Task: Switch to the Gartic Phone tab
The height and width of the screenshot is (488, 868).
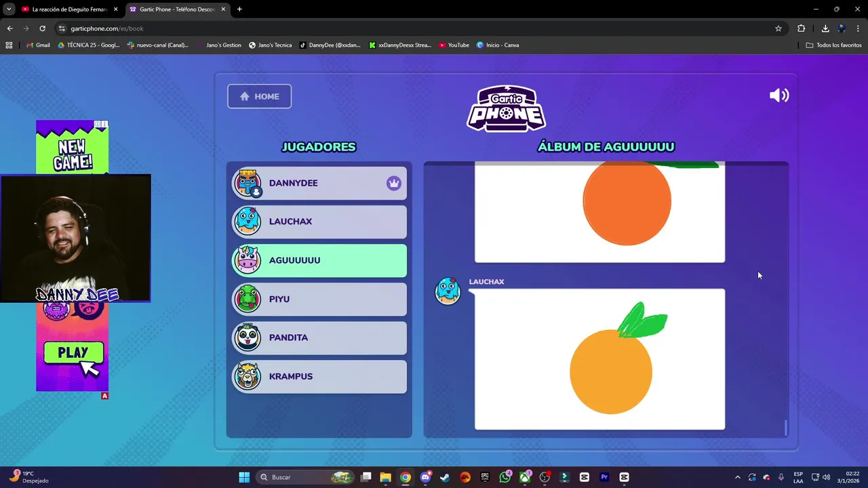Action: [x=177, y=9]
